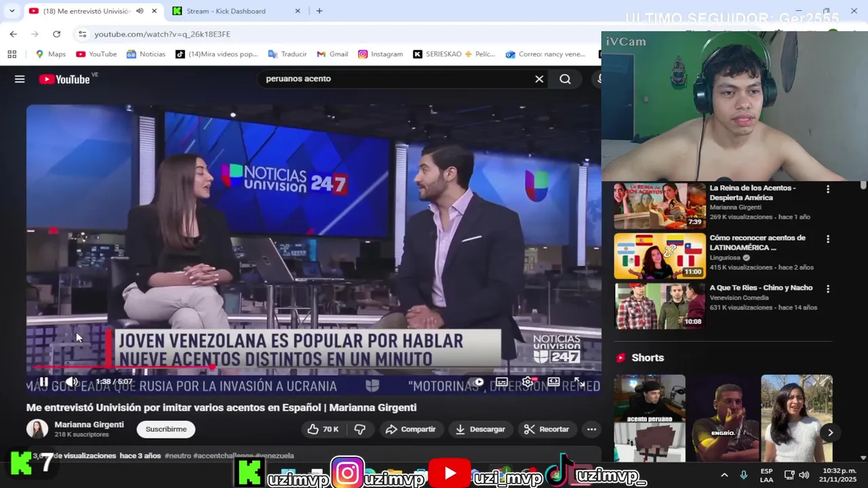868x488 pixels.
Task: Open the Correo: nancy bookmark
Action: [545, 54]
